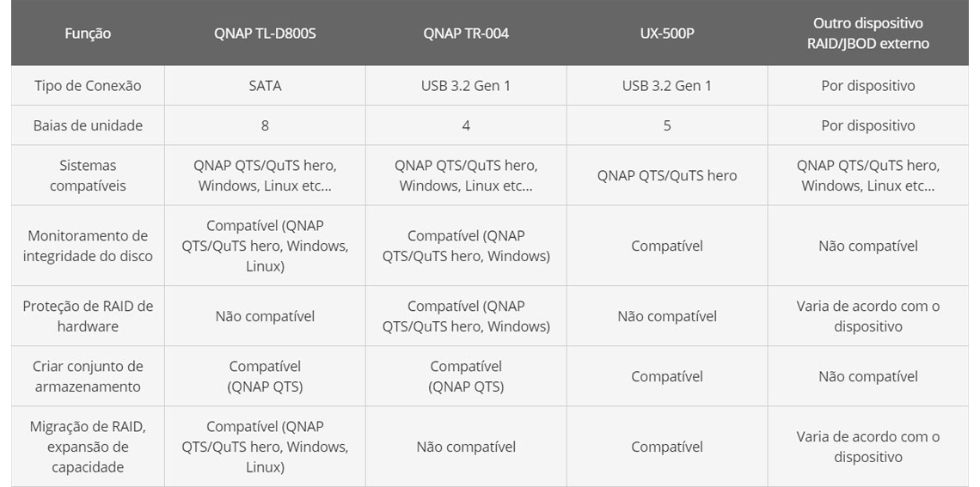Select the "Sistemas compatíveis" row label
The width and height of the screenshot is (980, 487).
[88, 175]
